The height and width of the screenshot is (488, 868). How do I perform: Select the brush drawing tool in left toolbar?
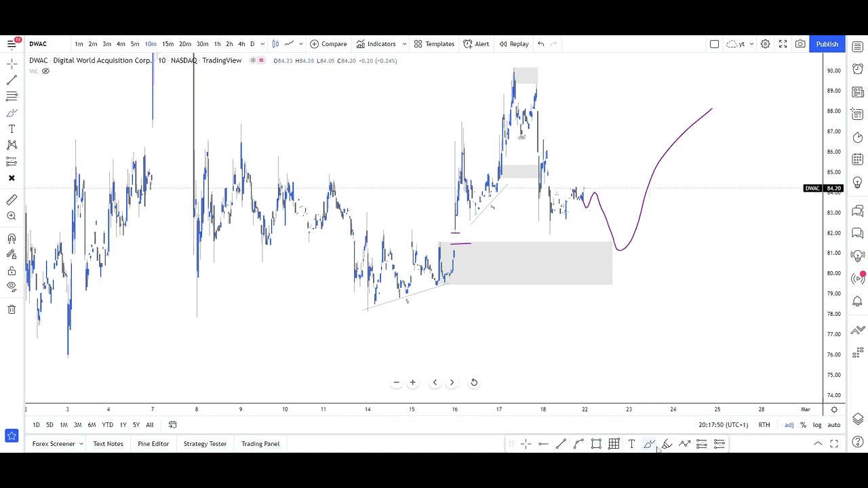pos(12,113)
